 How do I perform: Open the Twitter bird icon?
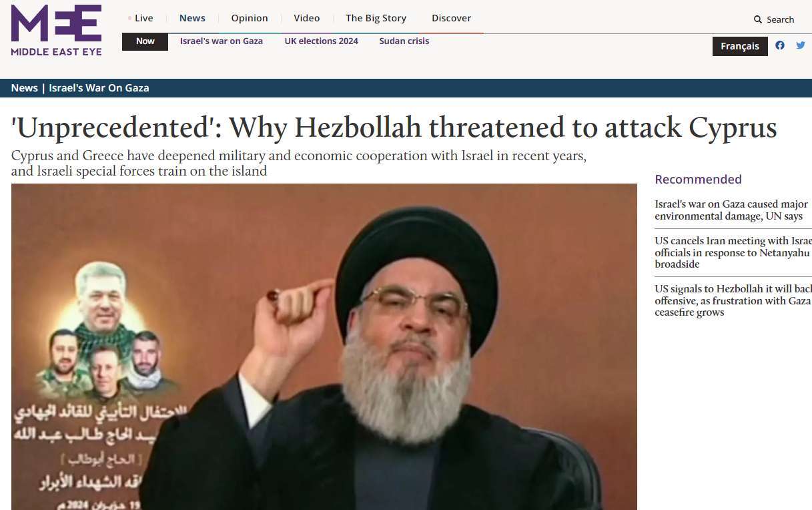(x=801, y=45)
